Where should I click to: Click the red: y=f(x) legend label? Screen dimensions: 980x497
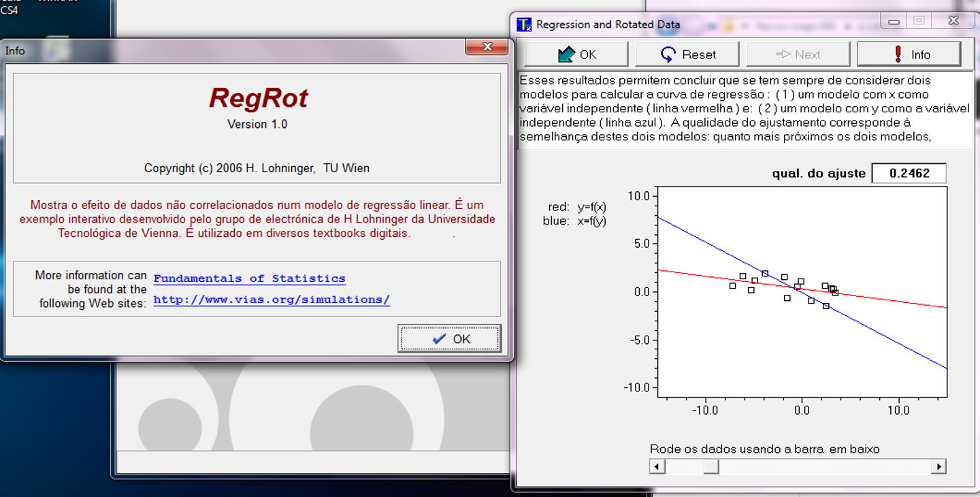[x=577, y=207]
